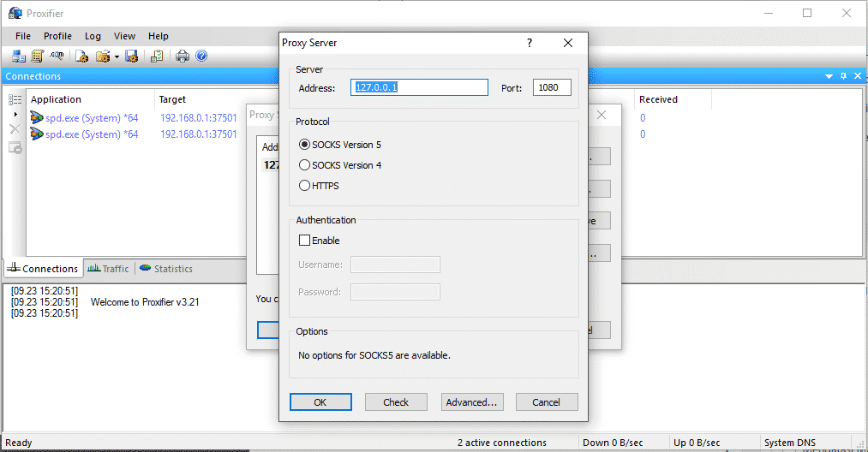The height and width of the screenshot is (452, 868).
Task: Choose the HTTPS protocol option
Action: point(304,186)
